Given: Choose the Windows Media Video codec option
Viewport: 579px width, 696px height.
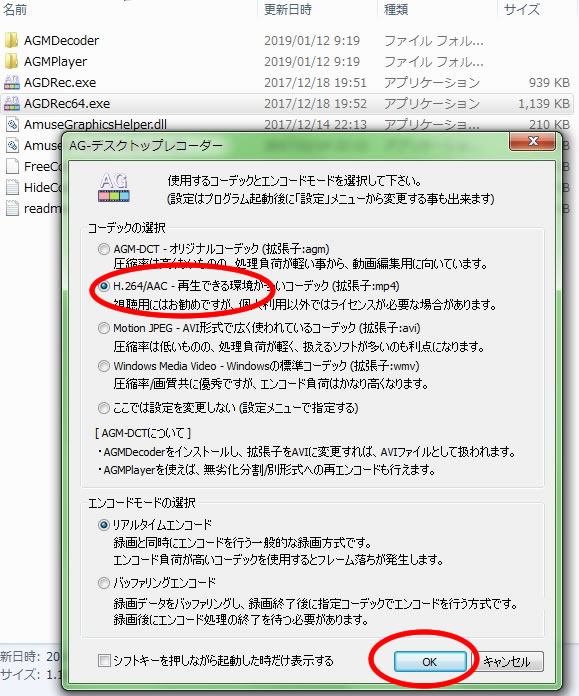Looking at the screenshot, I should [x=103, y=366].
